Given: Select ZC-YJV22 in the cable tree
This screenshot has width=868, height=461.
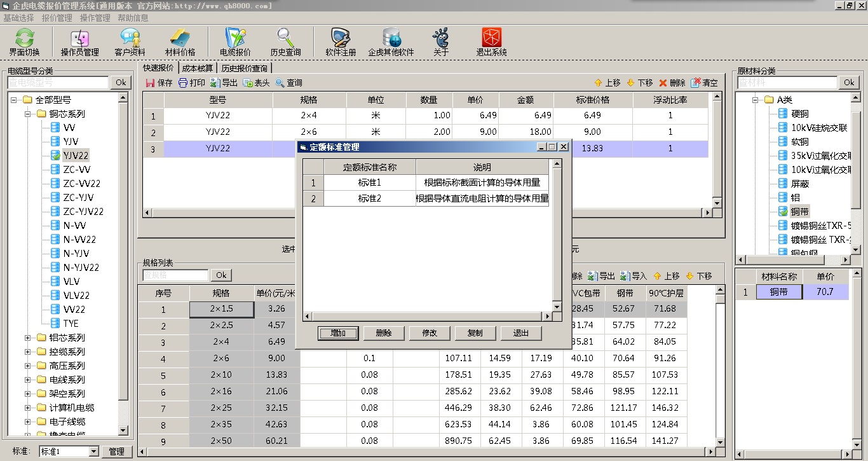Looking at the screenshot, I should (x=83, y=211).
